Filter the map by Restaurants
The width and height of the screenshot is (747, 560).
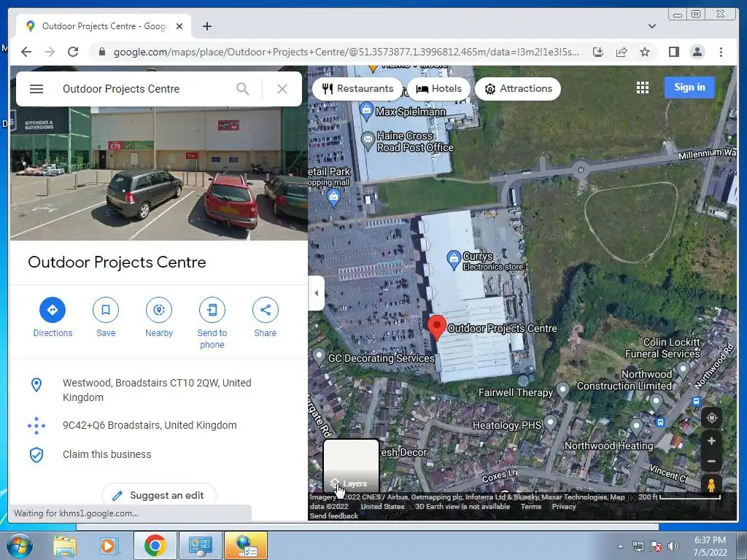[357, 88]
